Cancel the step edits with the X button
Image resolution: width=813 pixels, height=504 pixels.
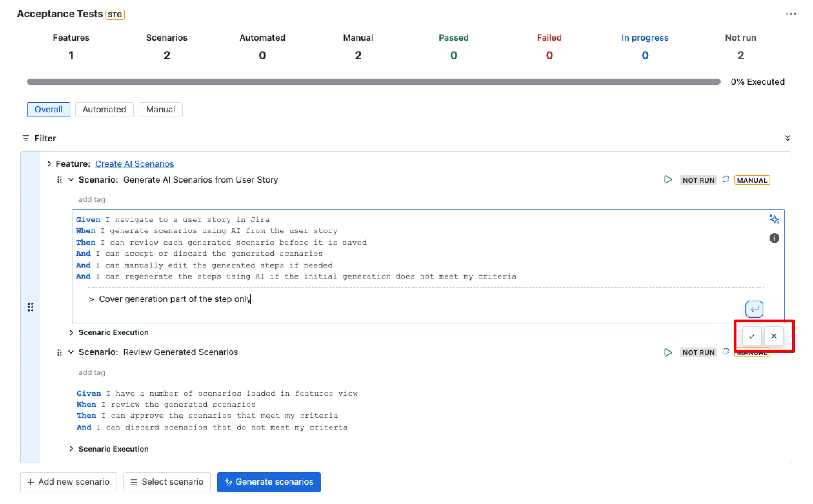(774, 336)
